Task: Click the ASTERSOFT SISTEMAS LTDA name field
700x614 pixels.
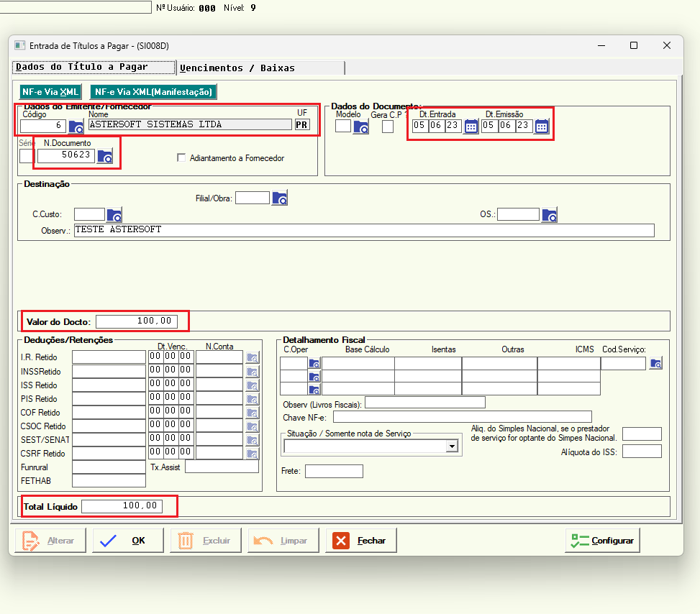Action: pyautogui.click(x=190, y=124)
